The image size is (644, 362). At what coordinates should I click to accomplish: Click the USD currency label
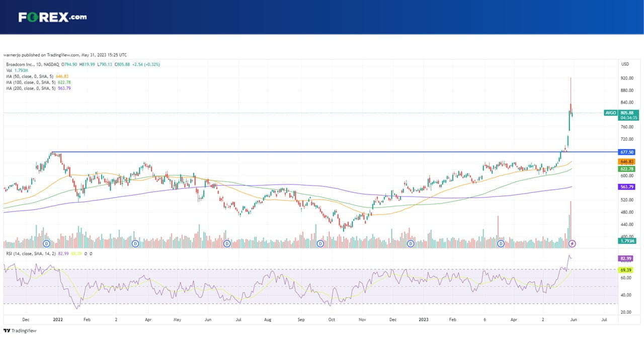(625, 64)
